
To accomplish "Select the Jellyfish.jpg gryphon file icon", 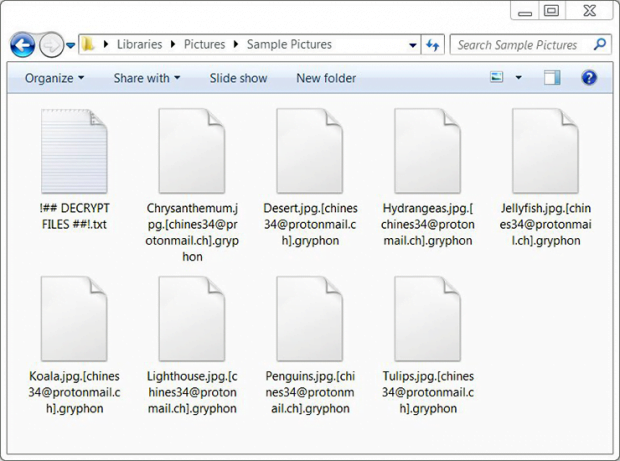I will coord(546,151).
